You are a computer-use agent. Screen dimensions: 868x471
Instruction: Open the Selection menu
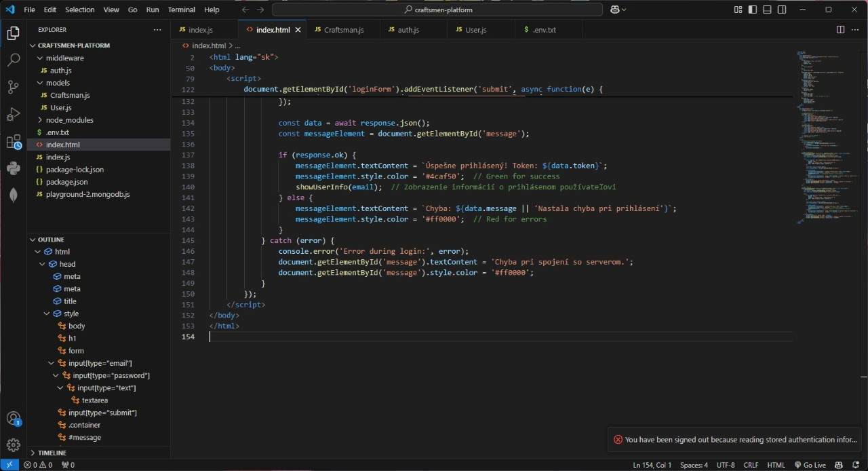80,10
